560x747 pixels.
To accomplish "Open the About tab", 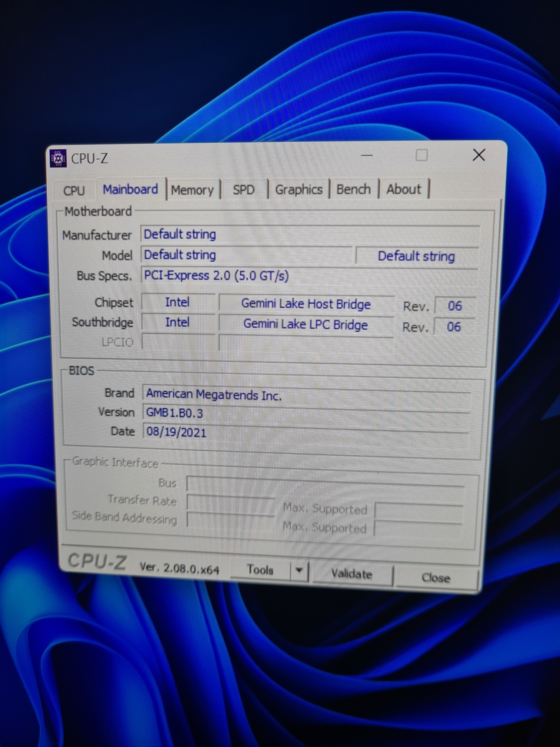I will point(404,189).
